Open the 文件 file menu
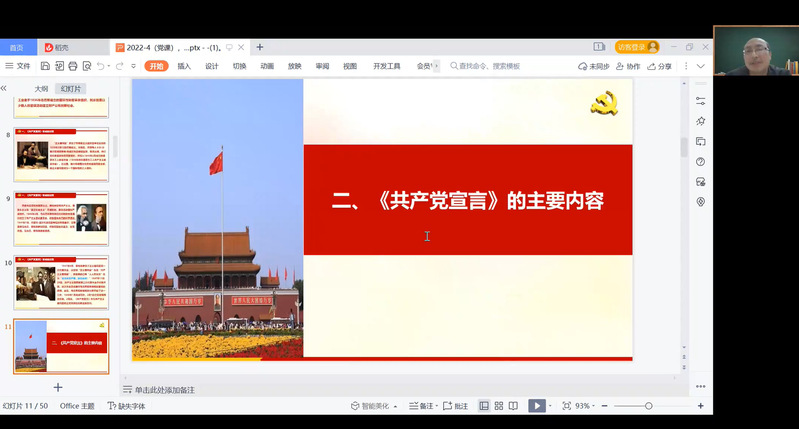The image size is (799, 429). point(18,66)
